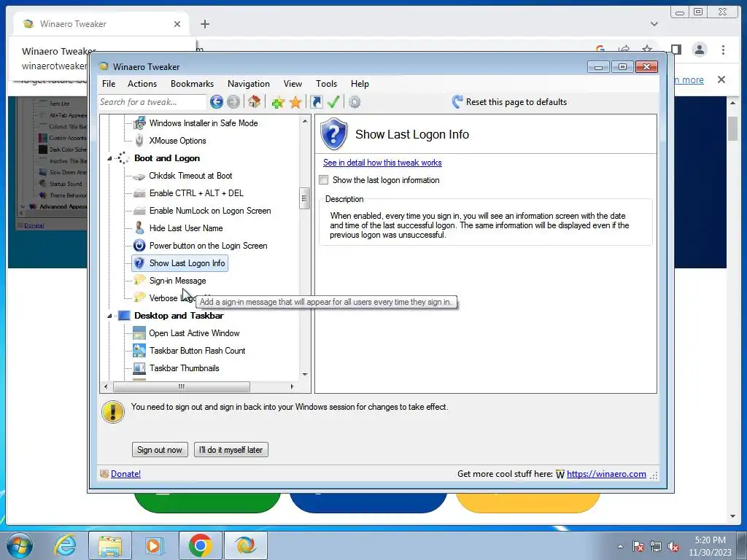The image size is (747, 560).
Task: Select Open Last Active Window icon
Action: (x=139, y=332)
